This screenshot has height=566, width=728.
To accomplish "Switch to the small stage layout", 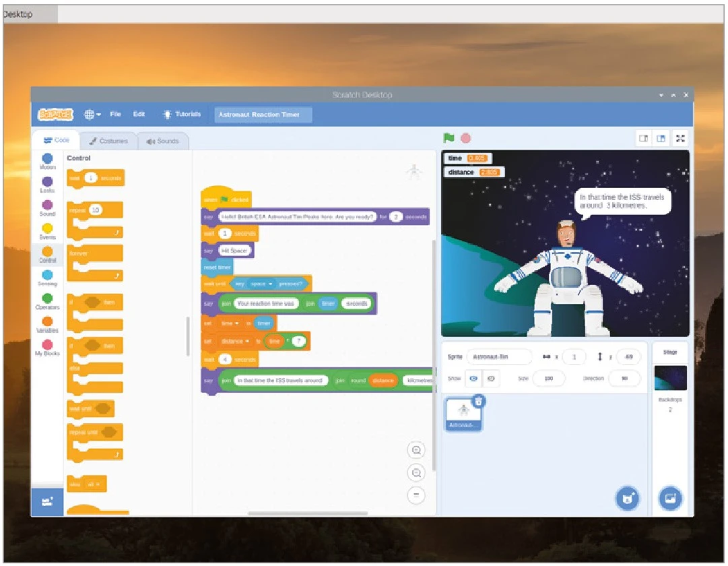I will click(x=644, y=138).
